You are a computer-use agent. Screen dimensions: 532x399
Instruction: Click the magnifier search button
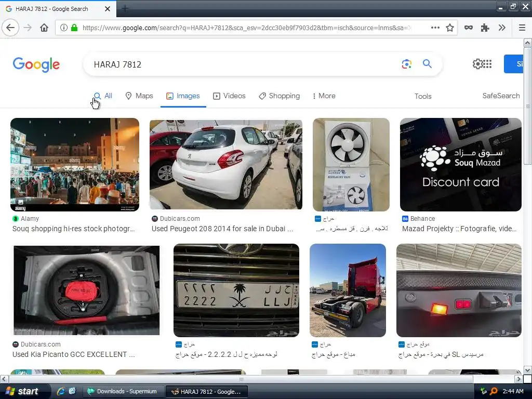click(427, 63)
